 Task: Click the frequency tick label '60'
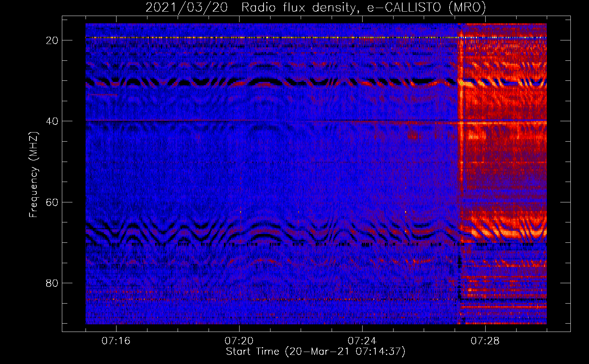52,202
